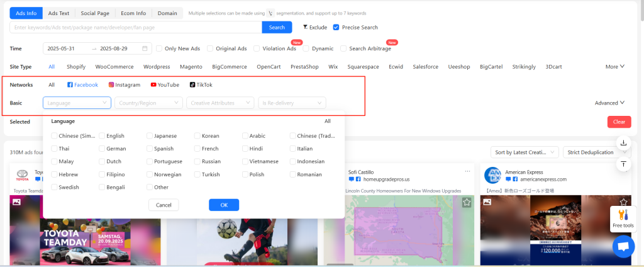Image resolution: width=644 pixels, height=267 pixels.
Task: Click the blue Search button
Action: (277, 27)
